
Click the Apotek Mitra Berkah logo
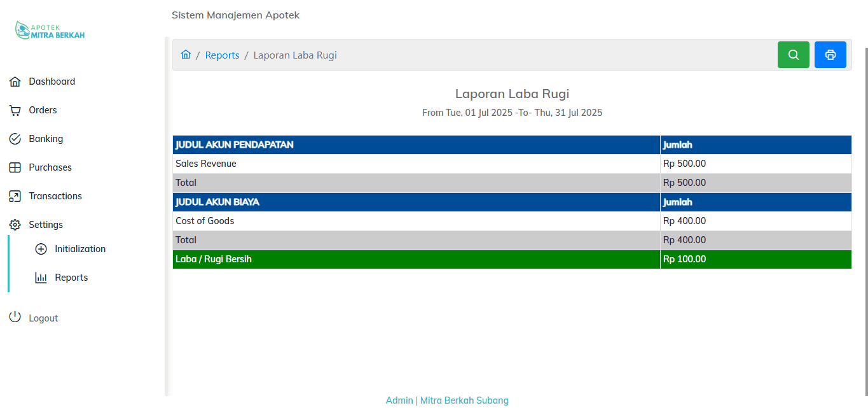[50, 31]
